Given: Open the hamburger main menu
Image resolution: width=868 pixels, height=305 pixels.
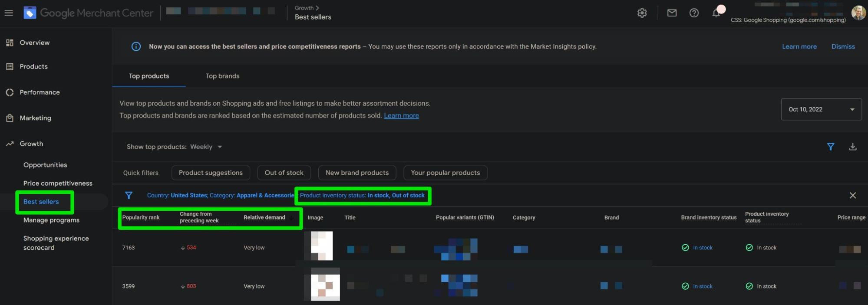Looking at the screenshot, I should click(x=9, y=13).
